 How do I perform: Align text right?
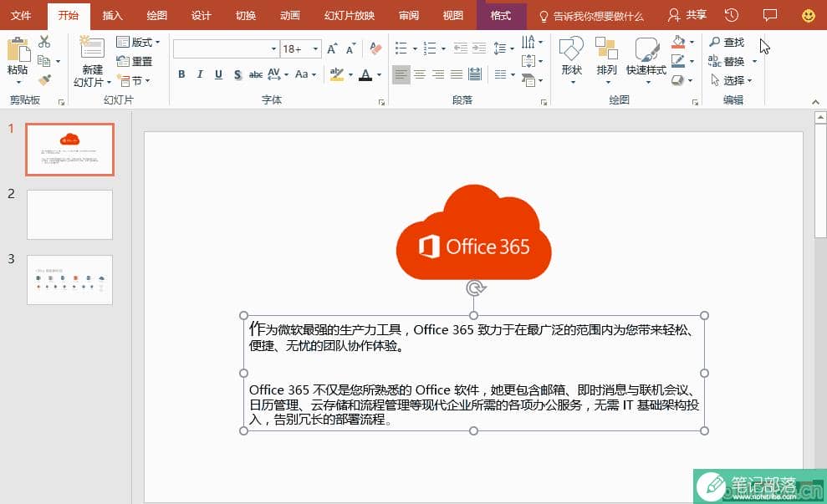click(x=438, y=74)
